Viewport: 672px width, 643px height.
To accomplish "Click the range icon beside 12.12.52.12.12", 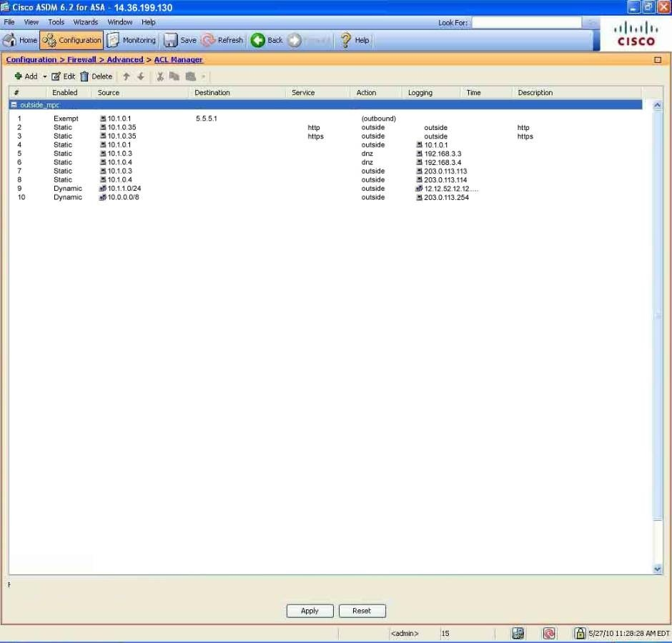I will 419,189.
